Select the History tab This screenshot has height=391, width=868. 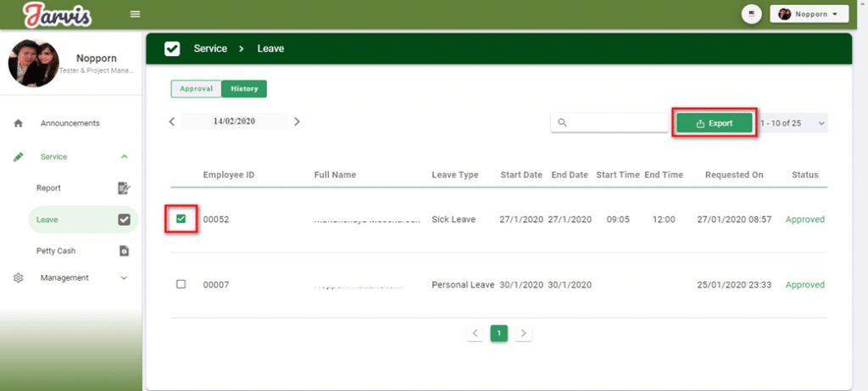point(244,88)
